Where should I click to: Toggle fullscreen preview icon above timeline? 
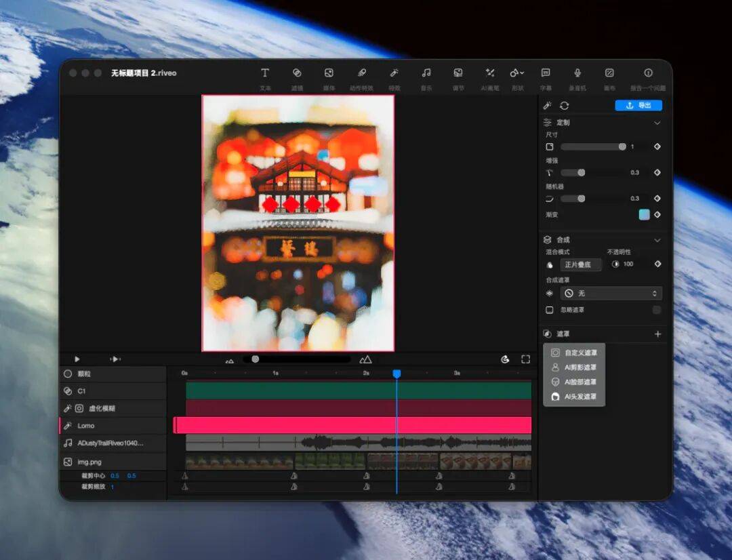(x=525, y=359)
